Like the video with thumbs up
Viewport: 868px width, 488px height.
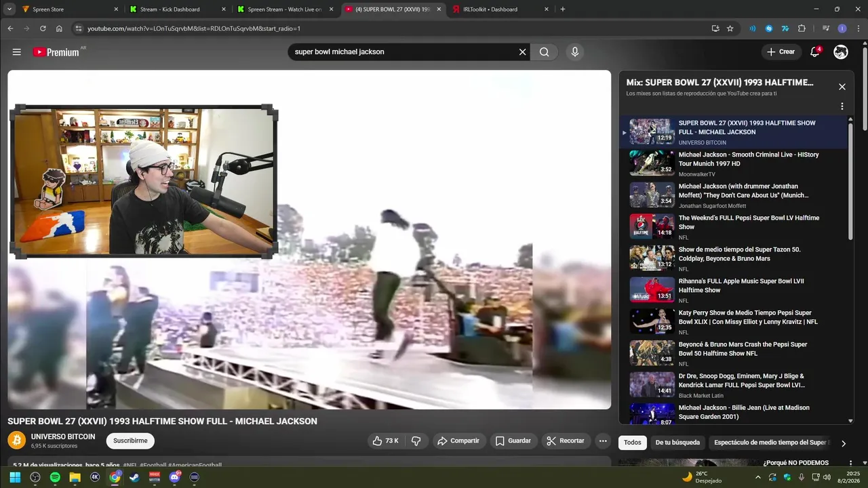point(384,441)
